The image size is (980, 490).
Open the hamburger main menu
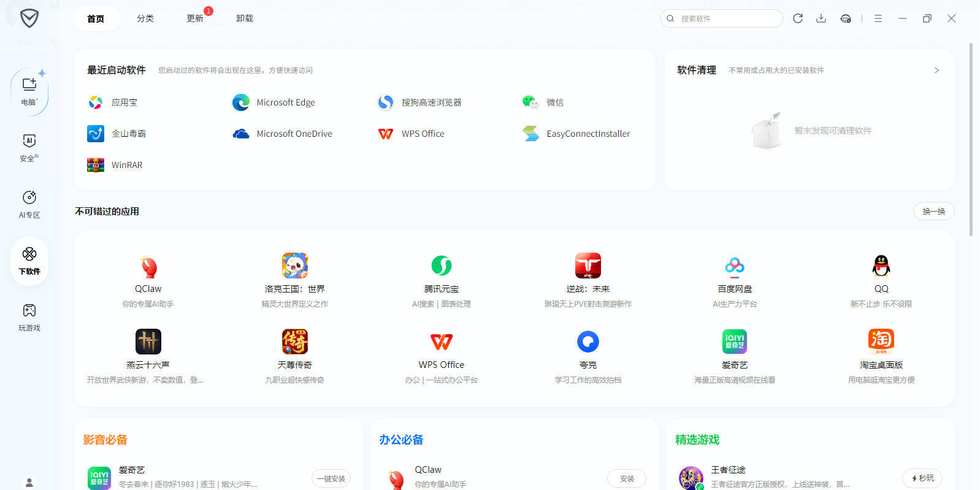(x=878, y=18)
